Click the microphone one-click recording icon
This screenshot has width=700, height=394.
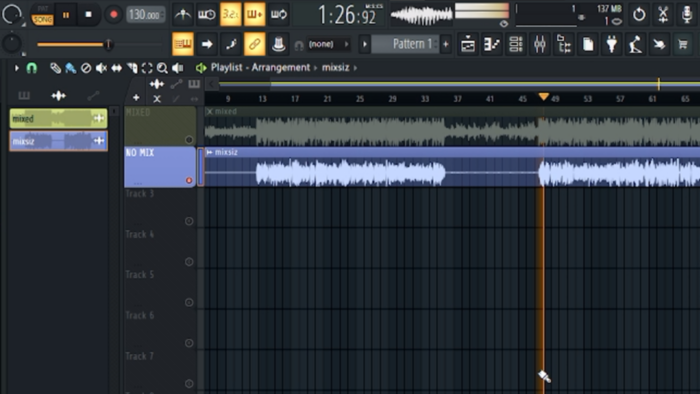[687, 14]
